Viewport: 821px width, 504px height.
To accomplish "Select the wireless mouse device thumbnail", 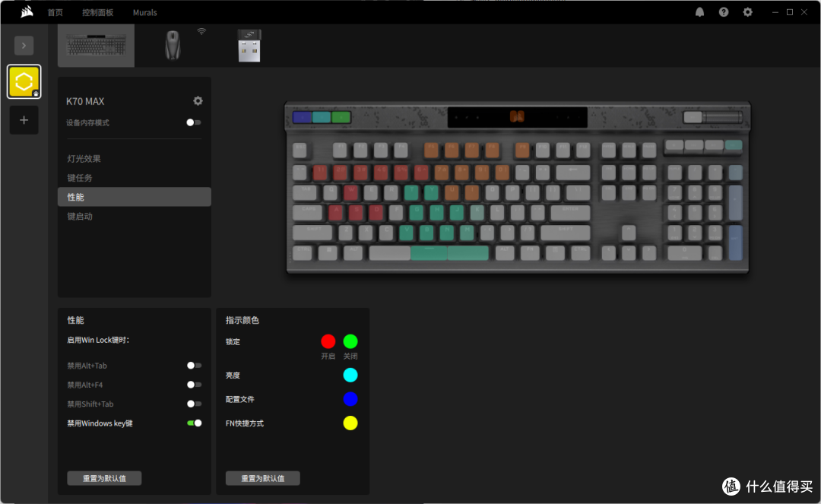I will (x=173, y=46).
